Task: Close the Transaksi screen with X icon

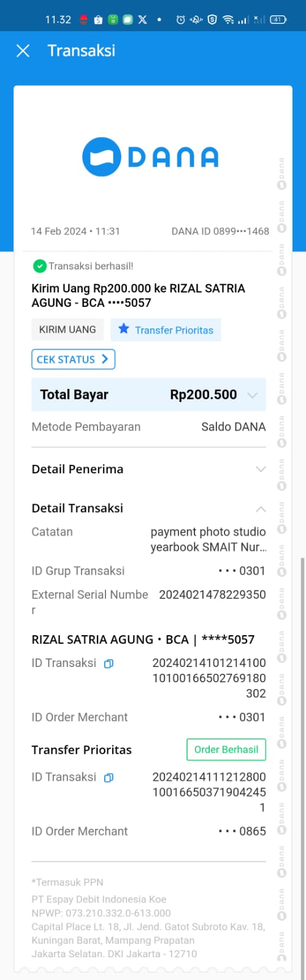Action: 23,51
